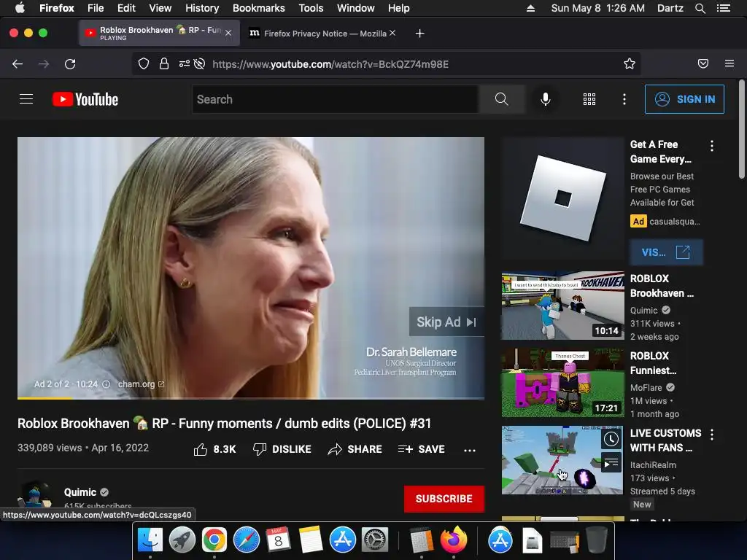This screenshot has width=747, height=560.
Task: Click the YouTube search field
Action: pyautogui.click(x=336, y=99)
